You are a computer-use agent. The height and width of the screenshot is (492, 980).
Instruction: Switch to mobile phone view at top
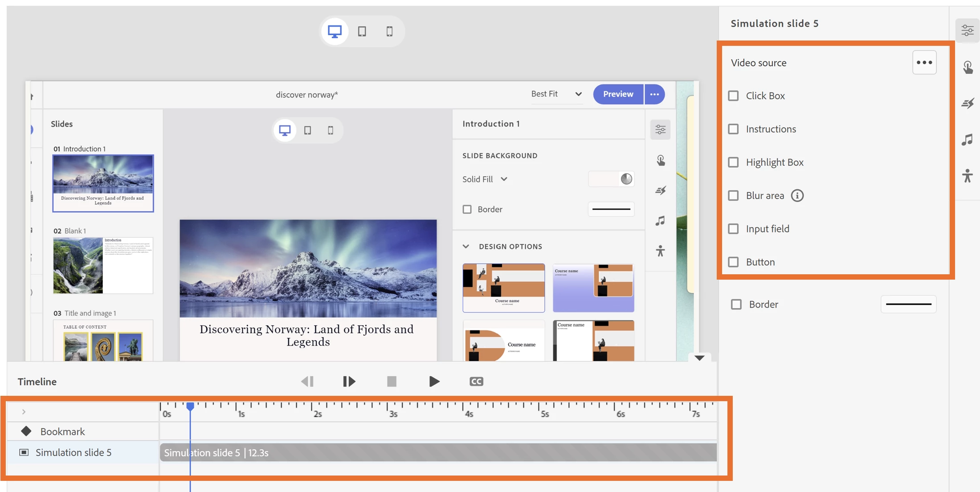pyautogui.click(x=389, y=31)
